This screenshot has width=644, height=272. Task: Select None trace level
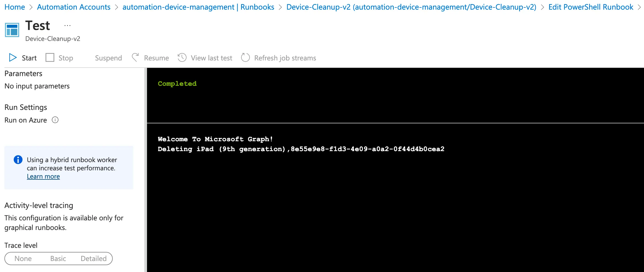23,259
